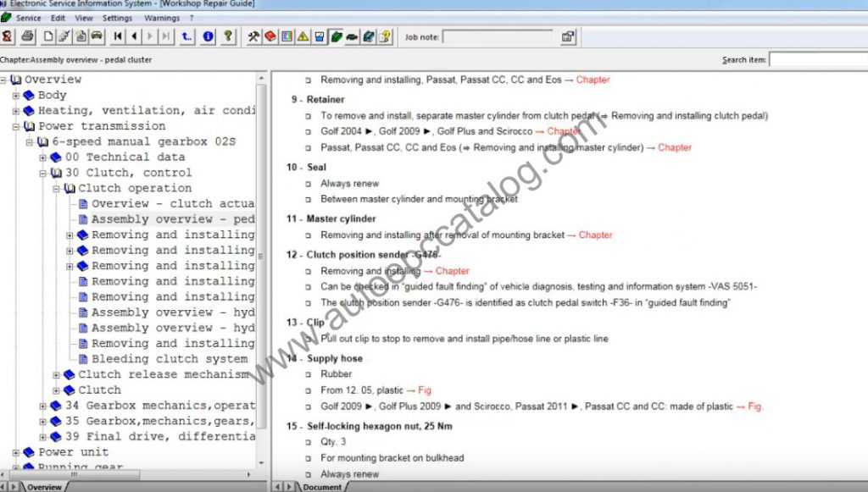Screen dimensions: 868x492
Task: Jump to first page arrow icon
Action: [118, 36]
